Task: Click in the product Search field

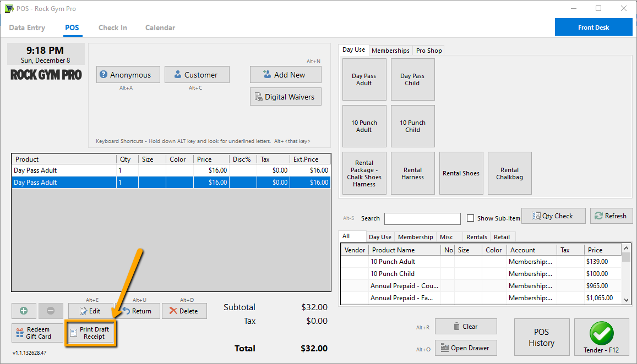Action: pos(422,219)
